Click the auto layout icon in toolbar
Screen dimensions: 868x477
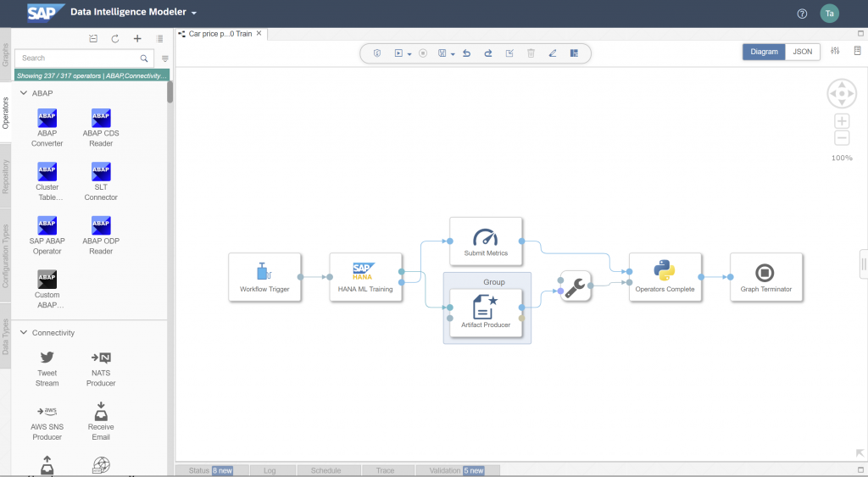[x=574, y=53]
